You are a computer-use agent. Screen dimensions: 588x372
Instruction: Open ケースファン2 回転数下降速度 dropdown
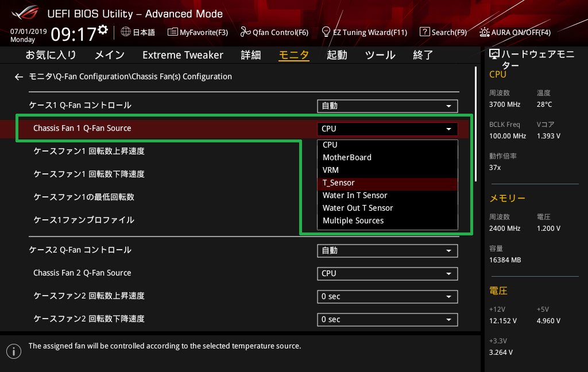coord(388,320)
